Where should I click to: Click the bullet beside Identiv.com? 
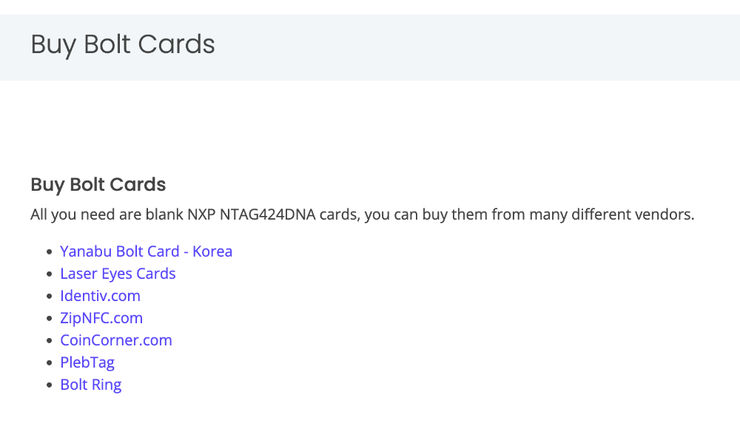[x=49, y=296]
